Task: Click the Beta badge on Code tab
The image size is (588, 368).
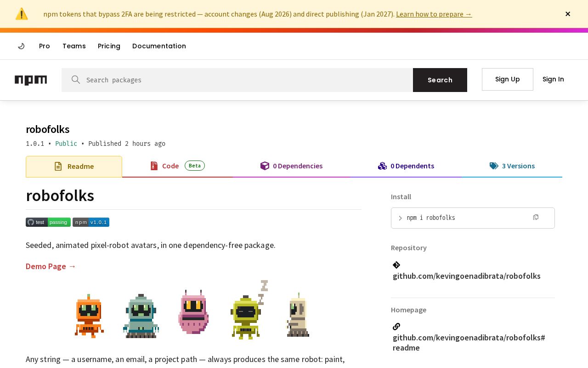Action: pos(195,166)
